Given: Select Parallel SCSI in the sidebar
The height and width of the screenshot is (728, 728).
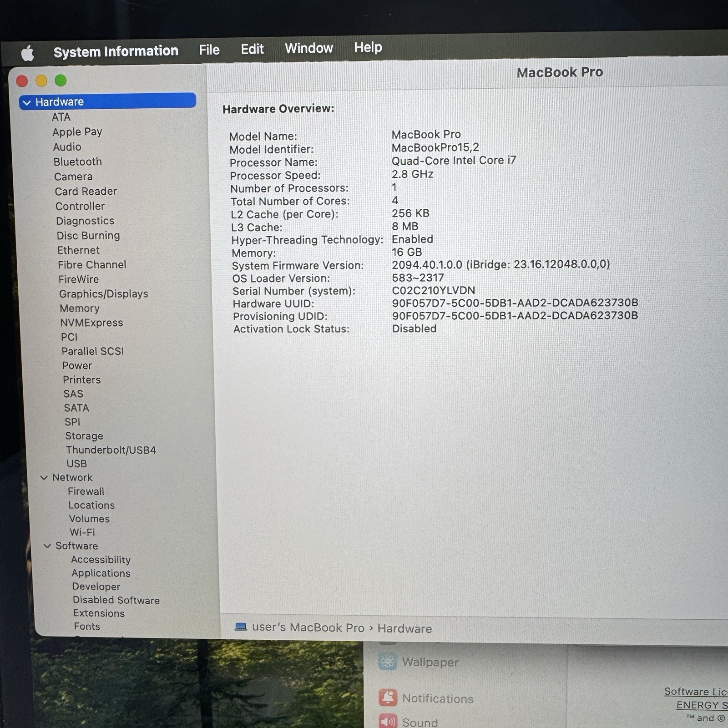Looking at the screenshot, I should (93, 351).
